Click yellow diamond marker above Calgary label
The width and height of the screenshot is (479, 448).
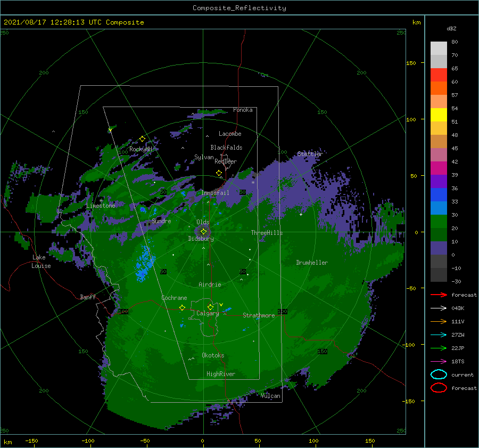coord(210,307)
